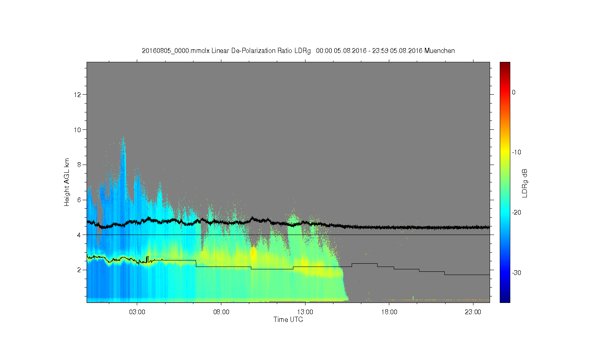Click the height axis tick label 8
This screenshot has height=364, width=607.
point(79,165)
